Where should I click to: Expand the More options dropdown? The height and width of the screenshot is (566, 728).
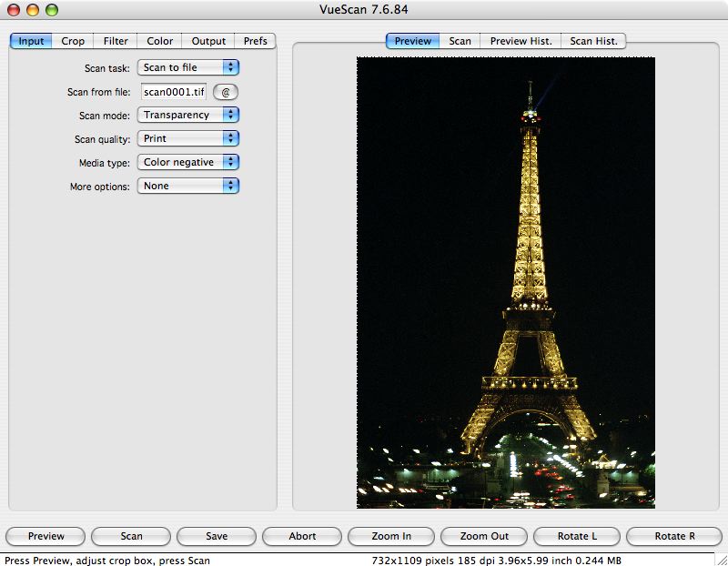(187, 186)
